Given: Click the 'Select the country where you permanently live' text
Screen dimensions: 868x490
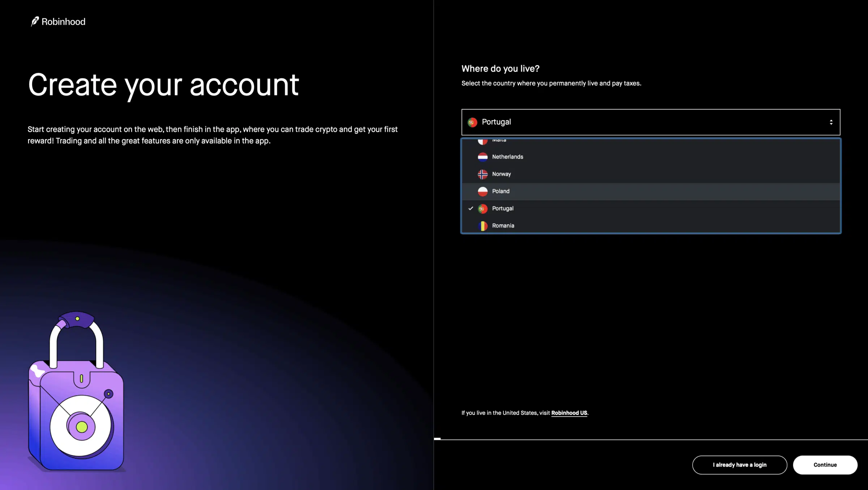Looking at the screenshot, I should [551, 83].
